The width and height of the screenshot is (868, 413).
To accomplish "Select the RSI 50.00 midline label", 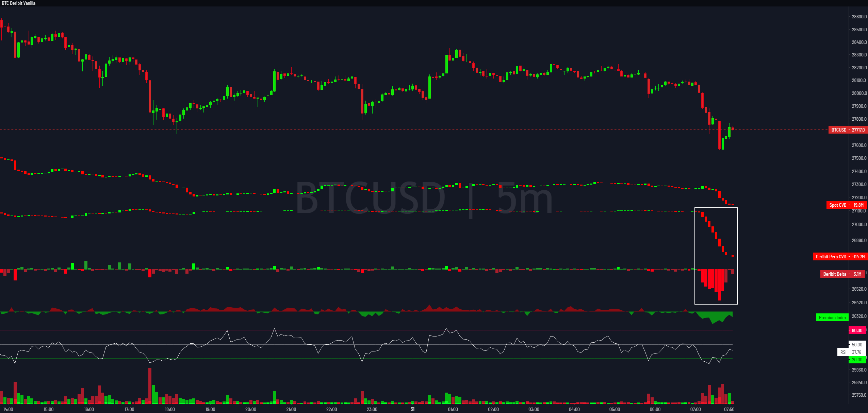I will [857, 345].
